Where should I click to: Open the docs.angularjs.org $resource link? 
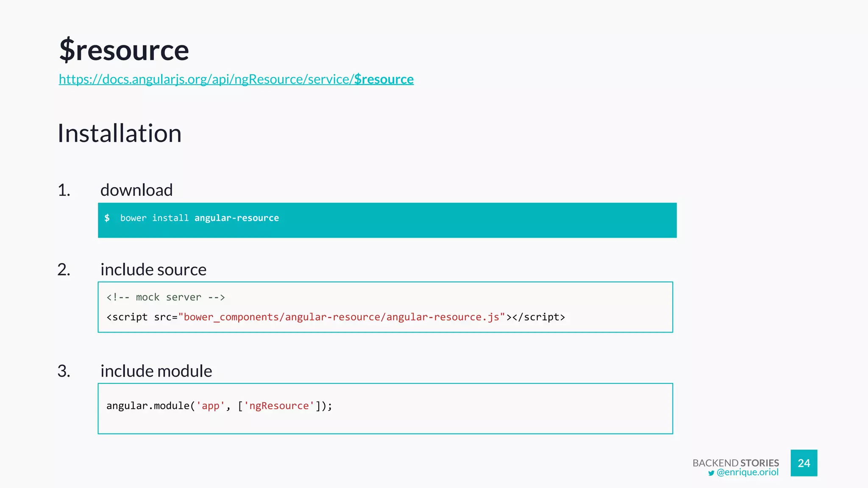(236, 79)
